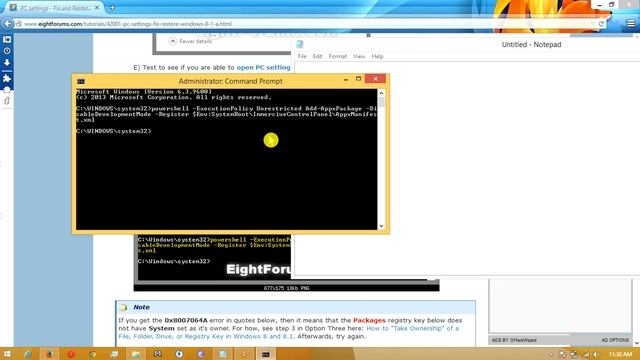The width and height of the screenshot is (640, 360).
Task: Go back using the browser back arrow
Action: tap(7, 24)
